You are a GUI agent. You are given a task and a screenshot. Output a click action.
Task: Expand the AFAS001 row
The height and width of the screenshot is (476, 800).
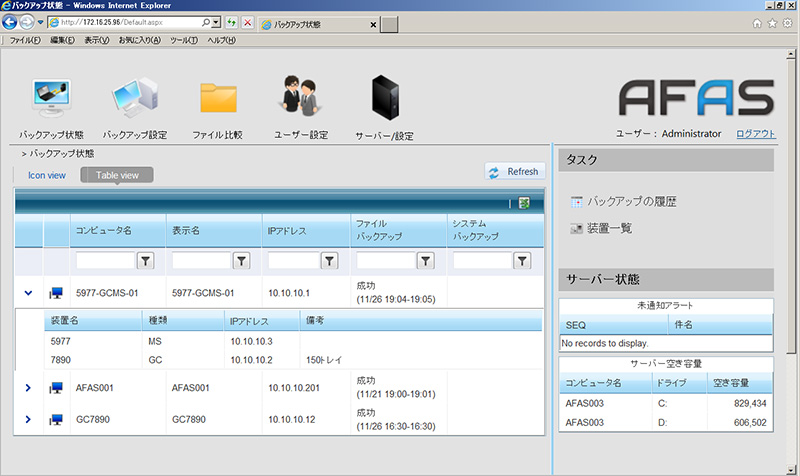(28, 388)
